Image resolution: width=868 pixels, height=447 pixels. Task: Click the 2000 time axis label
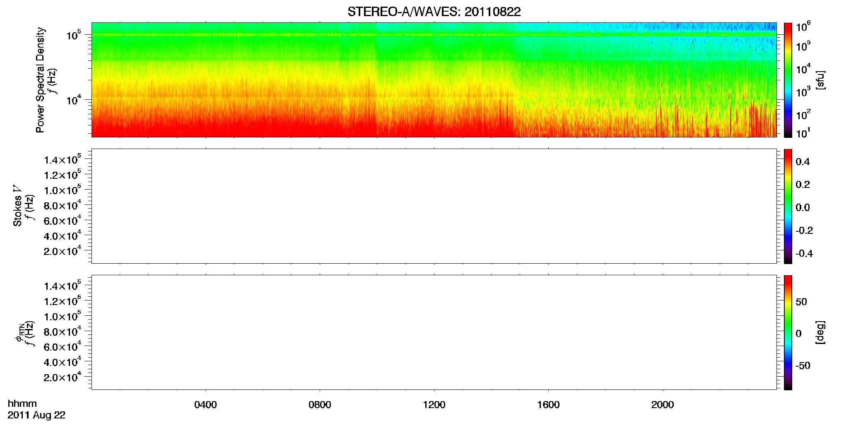point(663,405)
